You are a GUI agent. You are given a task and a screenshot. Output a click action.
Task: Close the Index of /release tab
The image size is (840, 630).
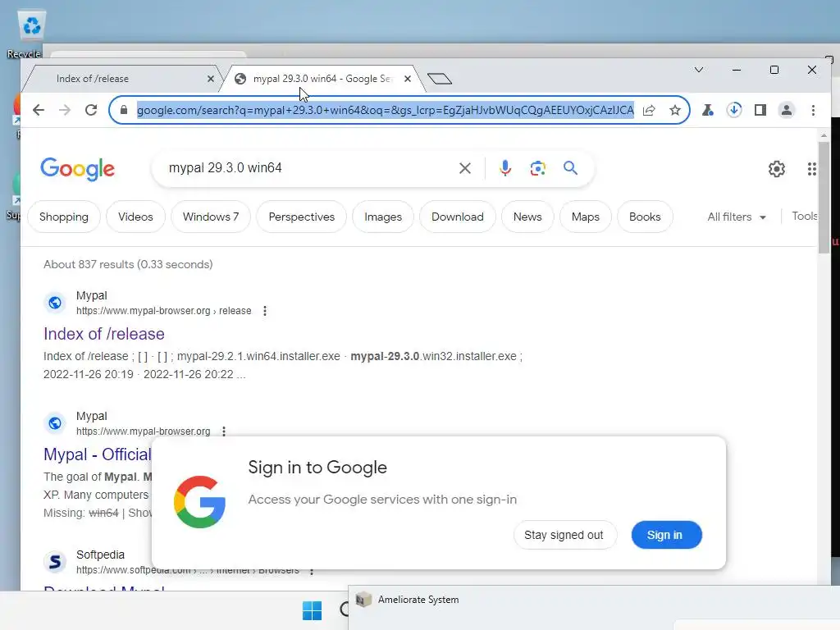(x=211, y=79)
